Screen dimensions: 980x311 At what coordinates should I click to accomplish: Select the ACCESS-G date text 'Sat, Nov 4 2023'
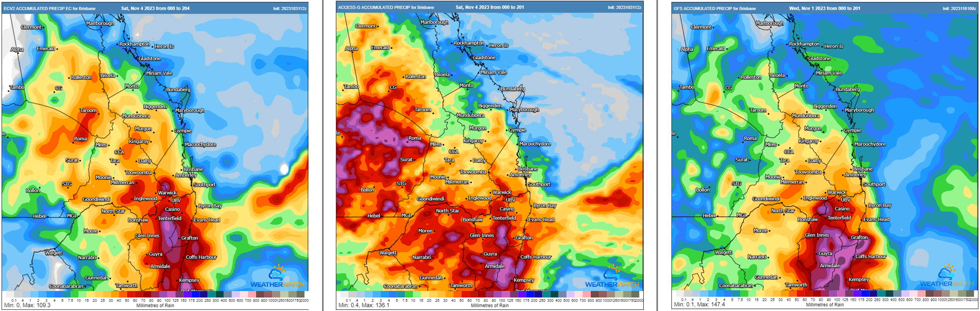pos(473,7)
